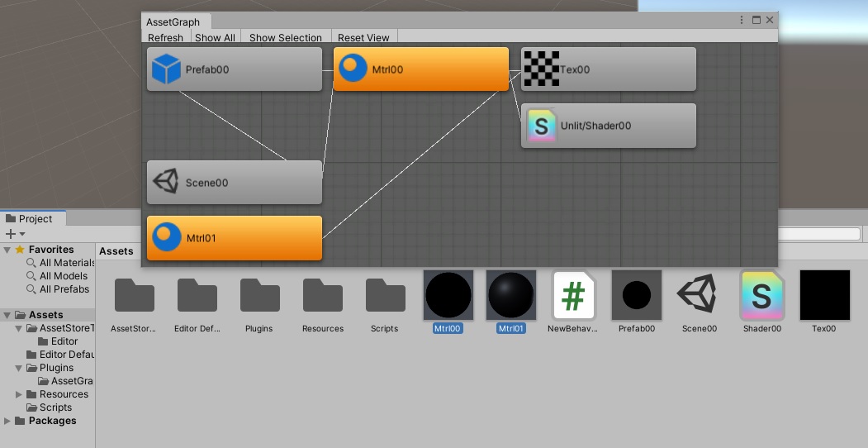Select the Scripts folder in tree
868x448 pixels.
pyautogui.click(x=50, y=407)
